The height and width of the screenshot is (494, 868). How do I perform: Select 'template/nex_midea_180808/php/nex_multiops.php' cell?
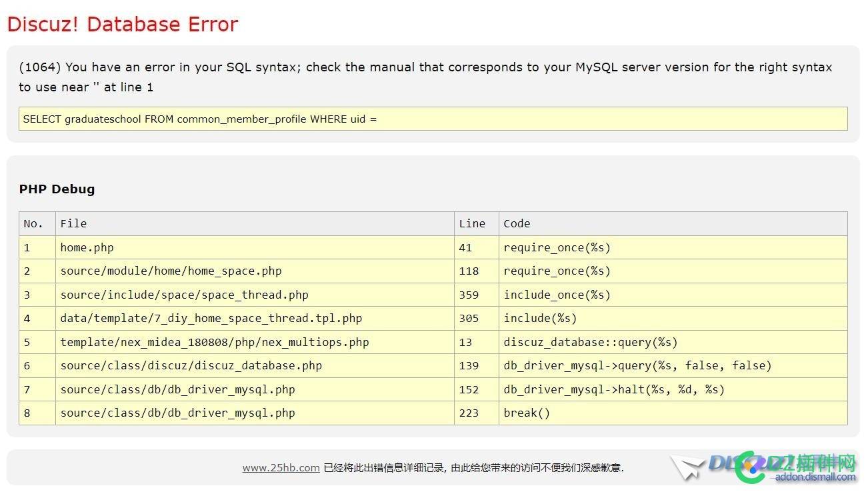click(x=255, y=342)
